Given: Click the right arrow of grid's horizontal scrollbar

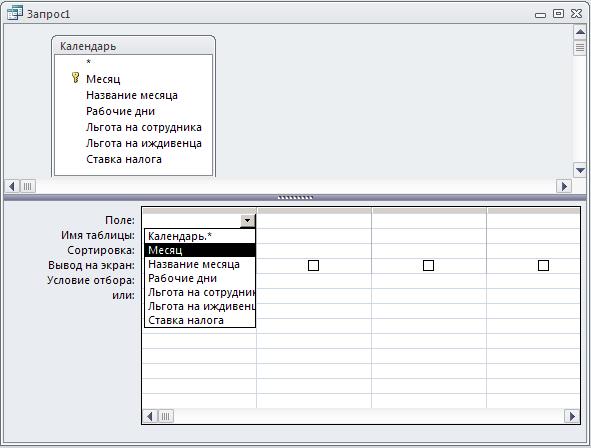Looking at the screenshot, I should pos(572,416).
